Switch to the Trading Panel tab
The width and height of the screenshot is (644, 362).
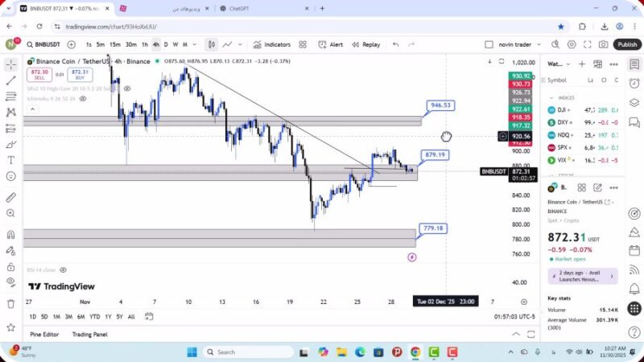point(89,334)
